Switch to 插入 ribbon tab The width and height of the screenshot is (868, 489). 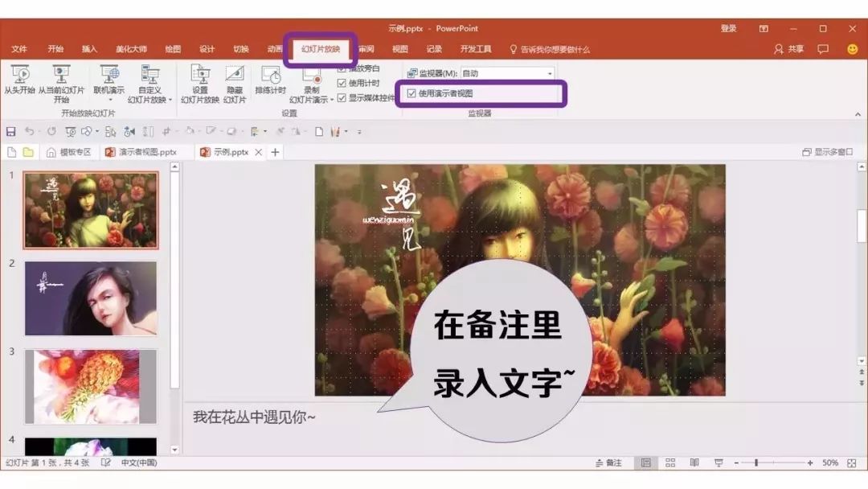pyautogui.click(x=89, y=49)
